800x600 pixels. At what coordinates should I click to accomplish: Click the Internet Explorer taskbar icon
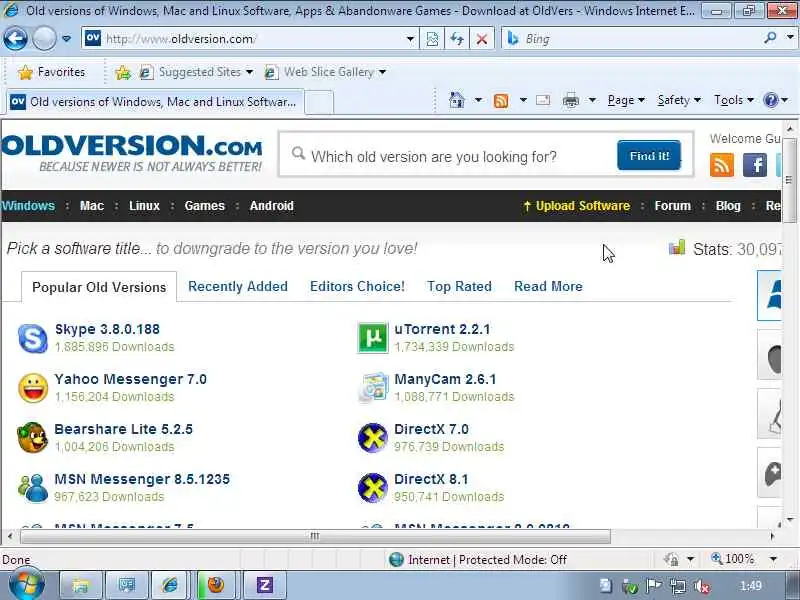pos(169,585)
